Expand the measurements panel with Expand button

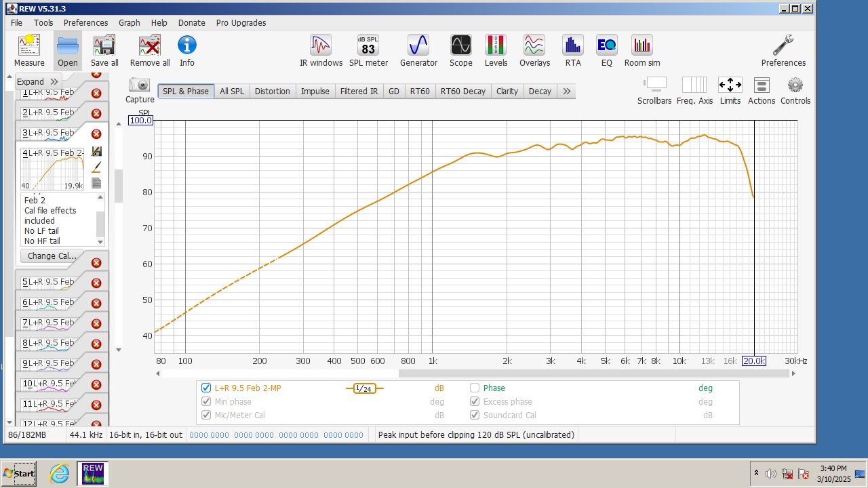(38, 81)
